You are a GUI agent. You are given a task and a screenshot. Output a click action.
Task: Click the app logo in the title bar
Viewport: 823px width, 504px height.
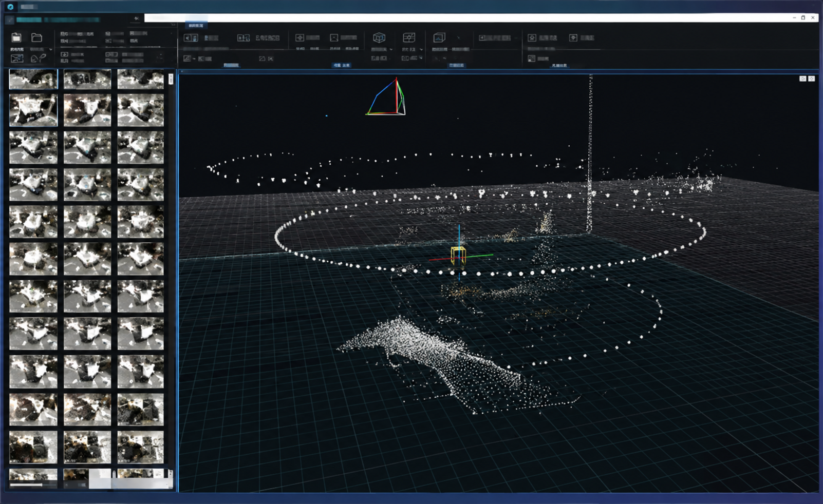10,7
